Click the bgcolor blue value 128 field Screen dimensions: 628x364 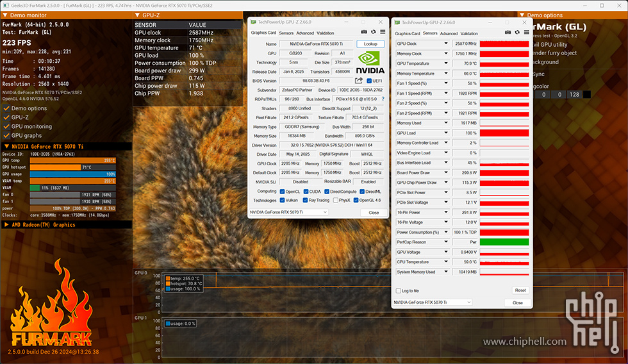point(574,94)
